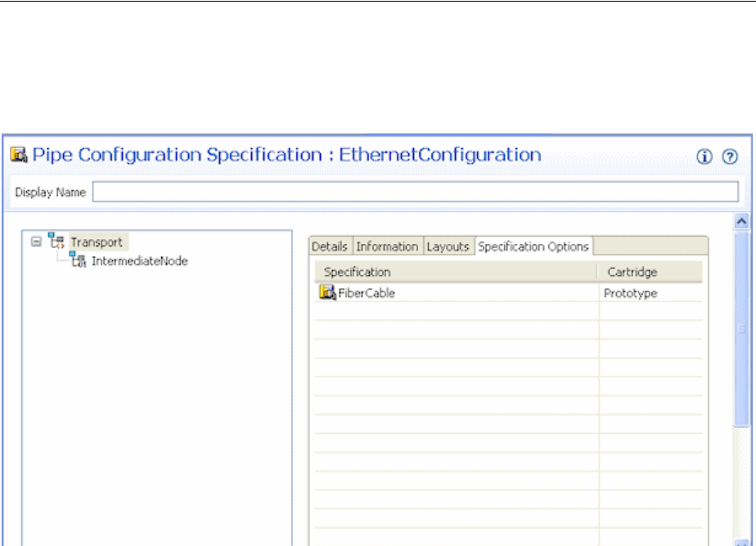Click the FiberCable specification icon
This screenshot has width=756, height=546.
click(327, 292)
